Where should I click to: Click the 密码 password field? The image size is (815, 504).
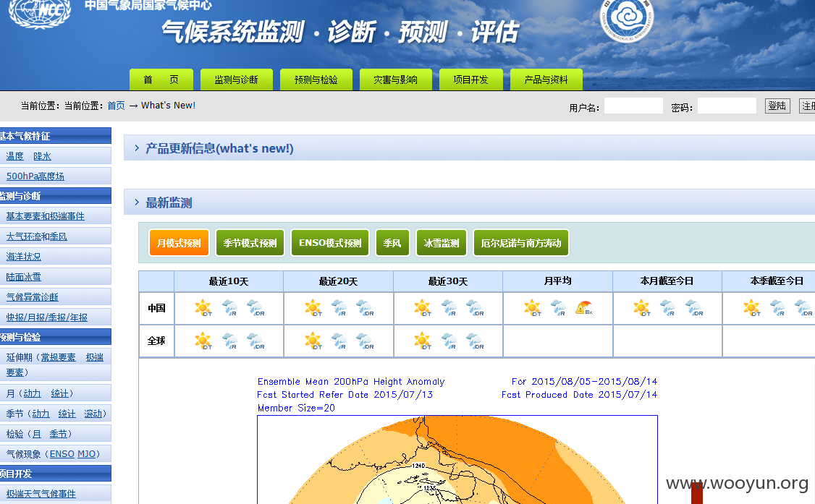(x=727, y=106)
